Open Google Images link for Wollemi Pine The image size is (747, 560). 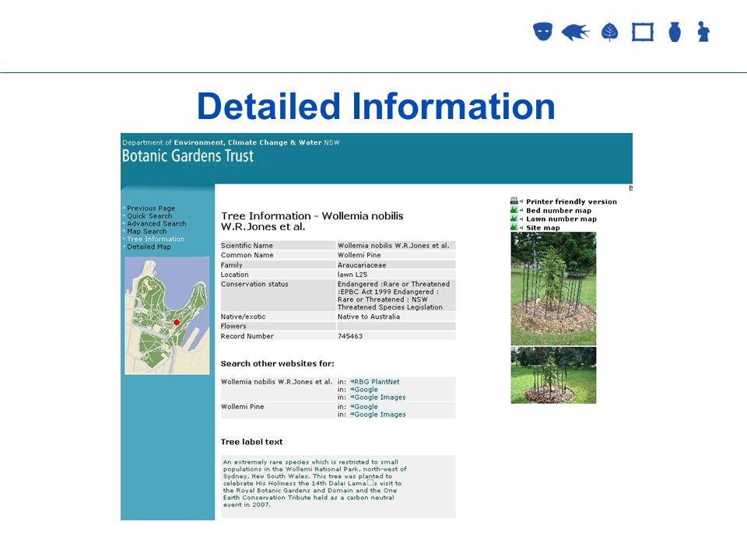click(380, 415)
